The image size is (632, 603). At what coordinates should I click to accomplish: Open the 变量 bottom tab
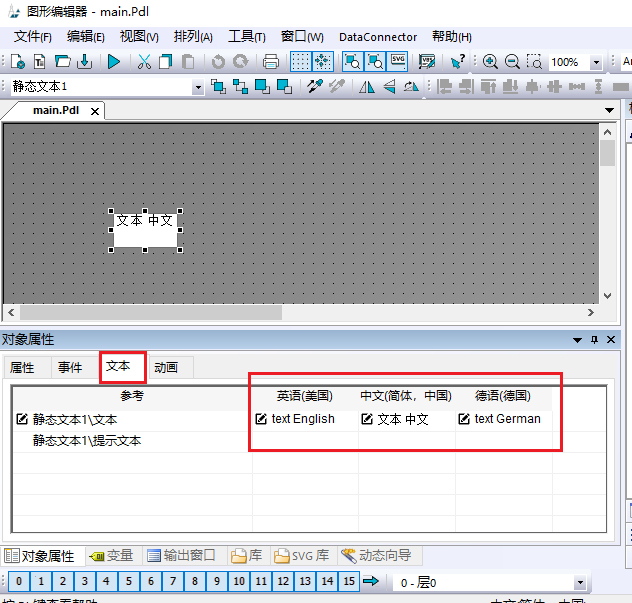pyautogui.click(x=112, y=556)
